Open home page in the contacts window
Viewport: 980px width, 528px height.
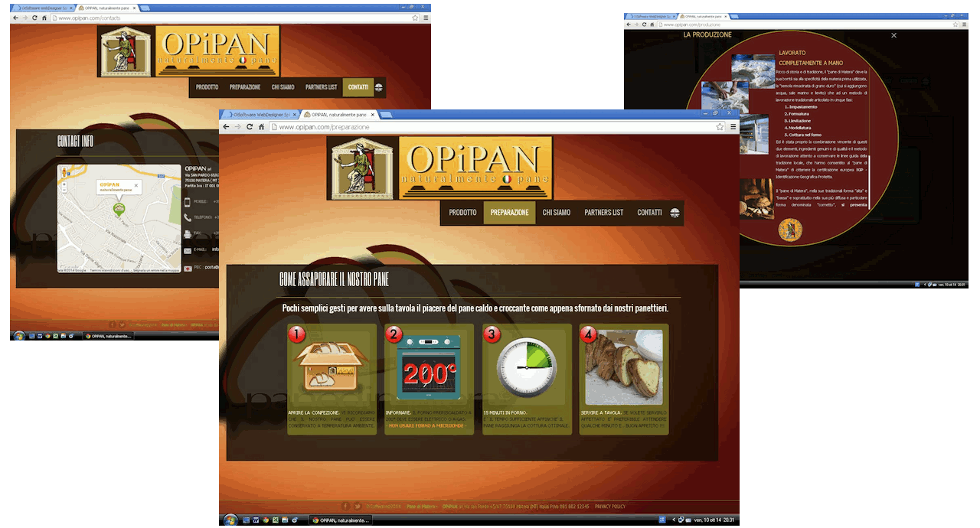coord(44,18)
